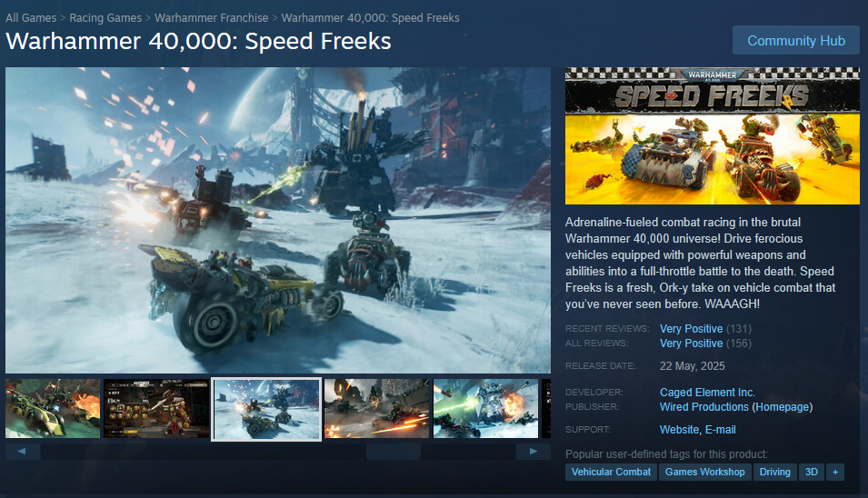
Task: Open publisher Wired Productions page
Action: tap(703, 407)
